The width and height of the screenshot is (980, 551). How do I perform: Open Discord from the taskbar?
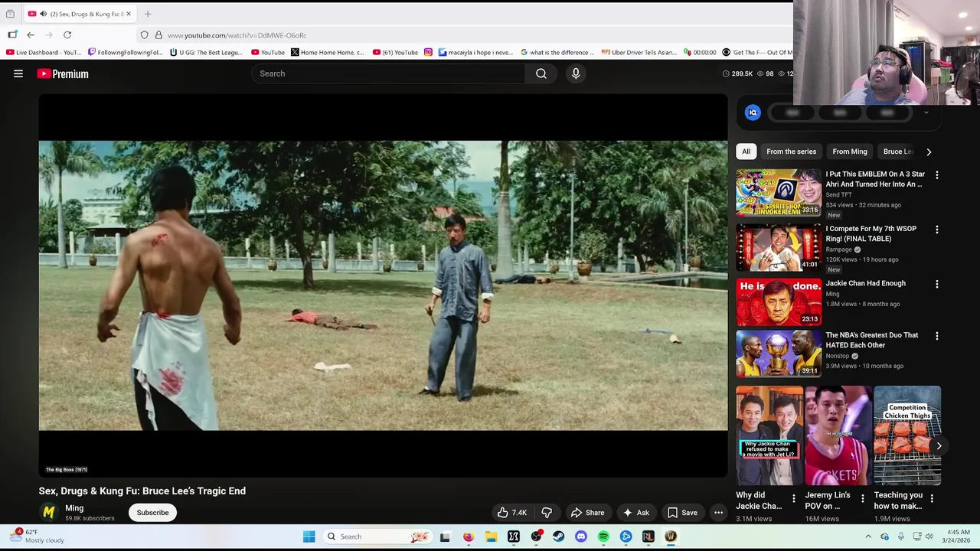point(581,536)
